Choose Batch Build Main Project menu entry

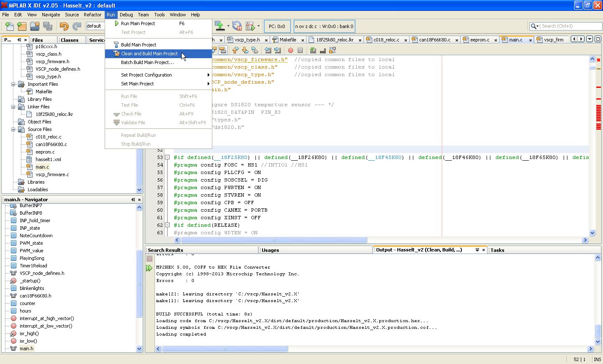pyautogui.click(x=147, y=62)
